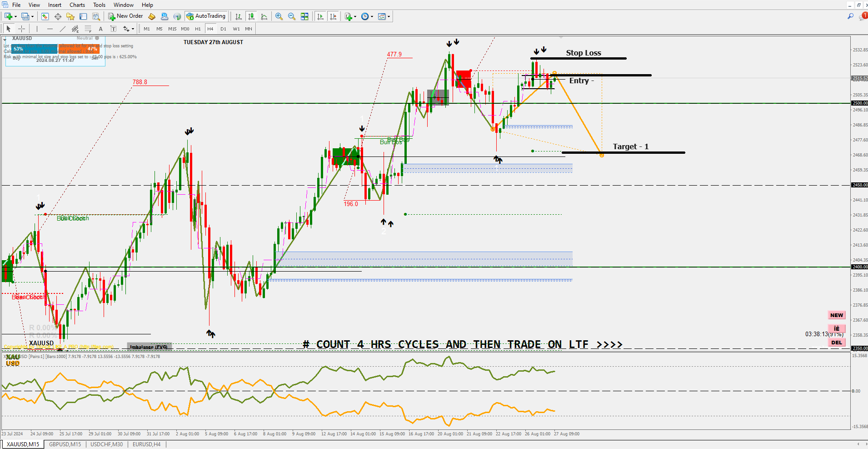The height and width of the screenshot is (449, 868).
Task: Select the Horizontal Line tool
Action: pyautogui.click(x=50, y=29)
